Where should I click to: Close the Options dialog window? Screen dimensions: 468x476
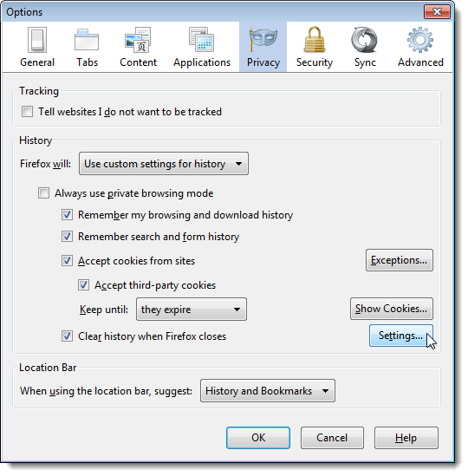[437, 12]
